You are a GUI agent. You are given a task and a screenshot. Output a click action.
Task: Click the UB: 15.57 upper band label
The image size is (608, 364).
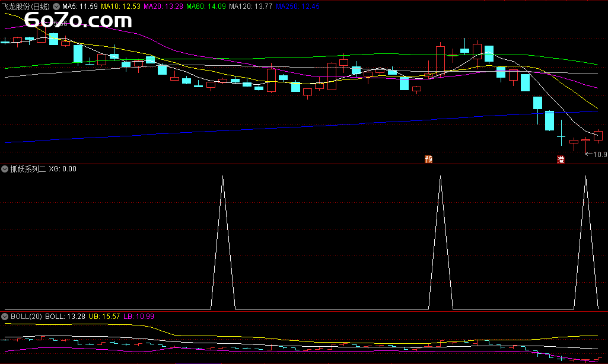104,317
